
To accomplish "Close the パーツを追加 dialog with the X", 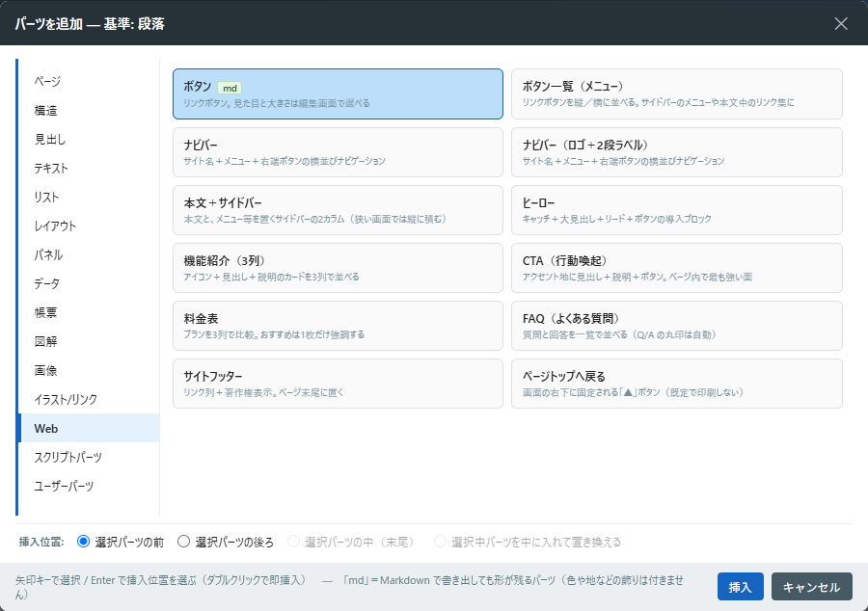I will (841, 23).
